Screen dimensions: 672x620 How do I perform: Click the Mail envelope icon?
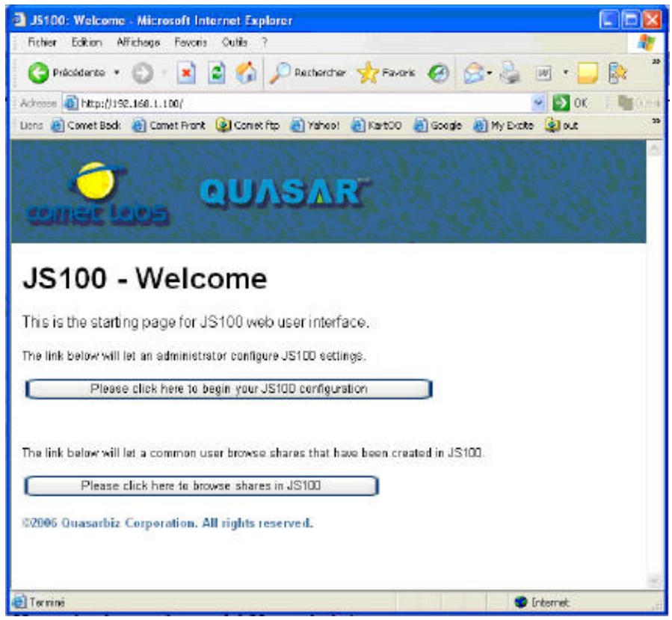click(474, 73)
